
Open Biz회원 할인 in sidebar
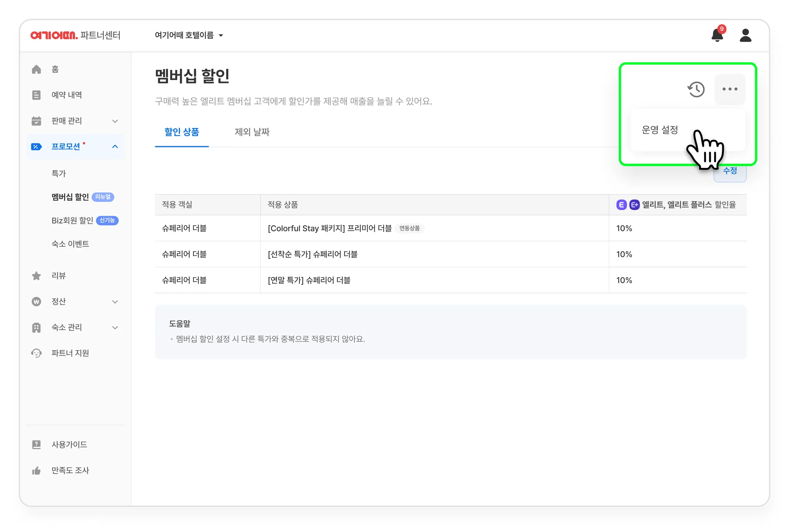(x=72, y=221)
